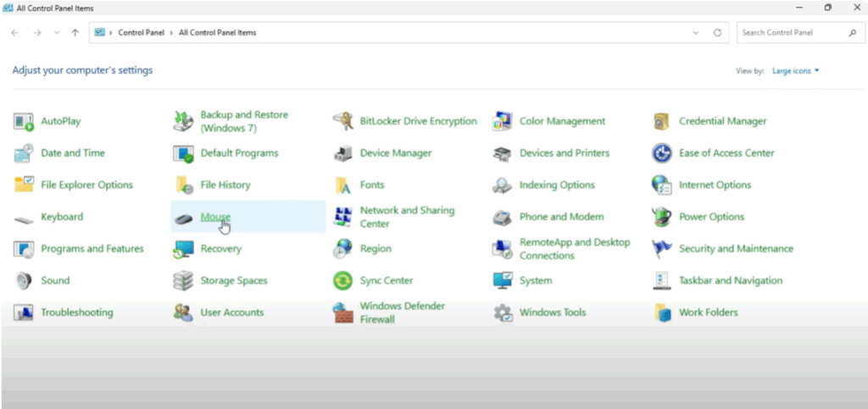Click the Date and Time icon
This screenshot has width=868, height=409.
coord(23,153)
